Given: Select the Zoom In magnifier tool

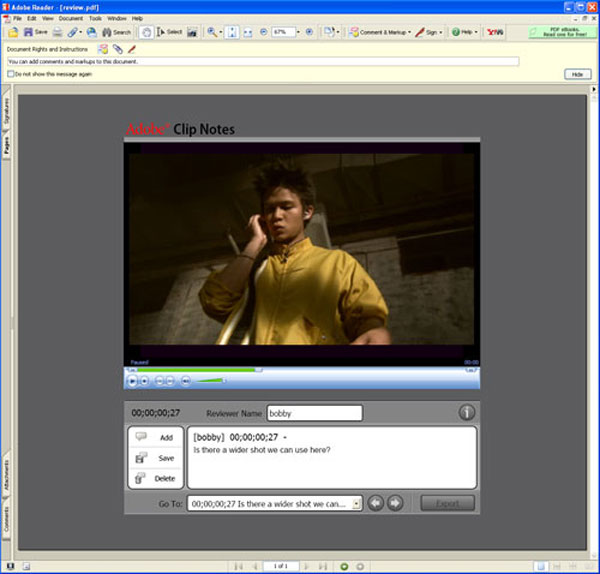Looking at the screenshot, I should click(x=212, y=32).
